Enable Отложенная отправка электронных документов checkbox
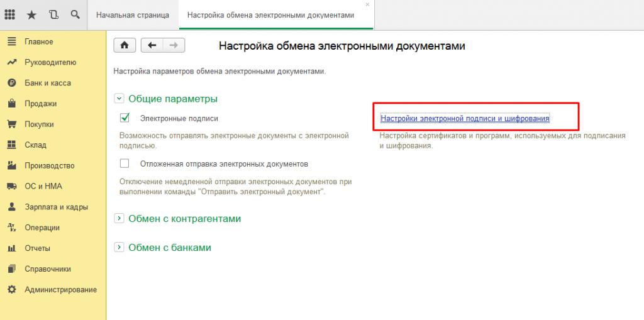This screenshot has height=320, width=644. pos(125,163)
